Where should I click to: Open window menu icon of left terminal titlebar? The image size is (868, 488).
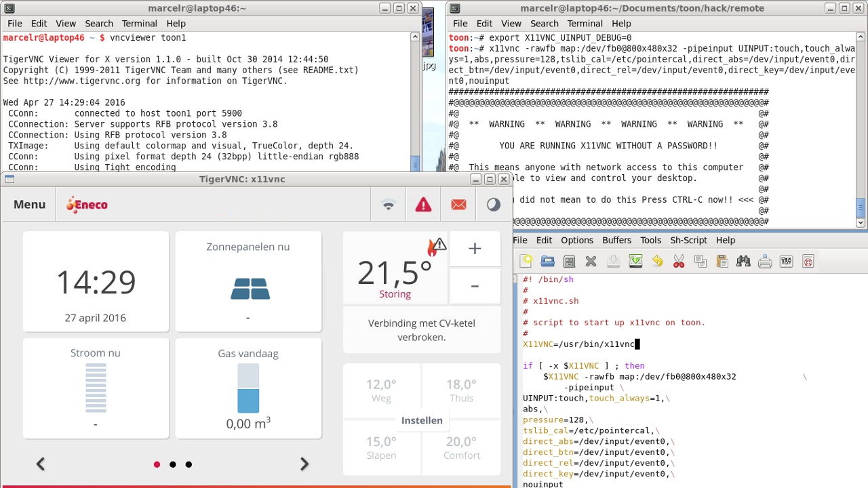point(8,8)
